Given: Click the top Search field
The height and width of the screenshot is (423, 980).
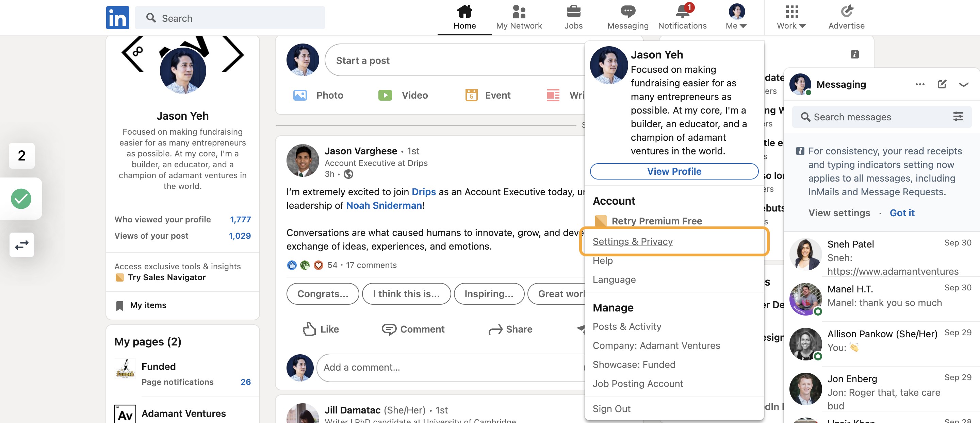Looking at the screenshot, I should coord(230,17).
